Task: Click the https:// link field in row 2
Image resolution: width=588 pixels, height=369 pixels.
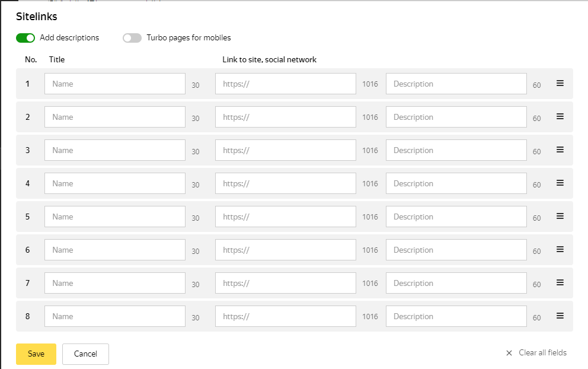Action: click(286, 117)
